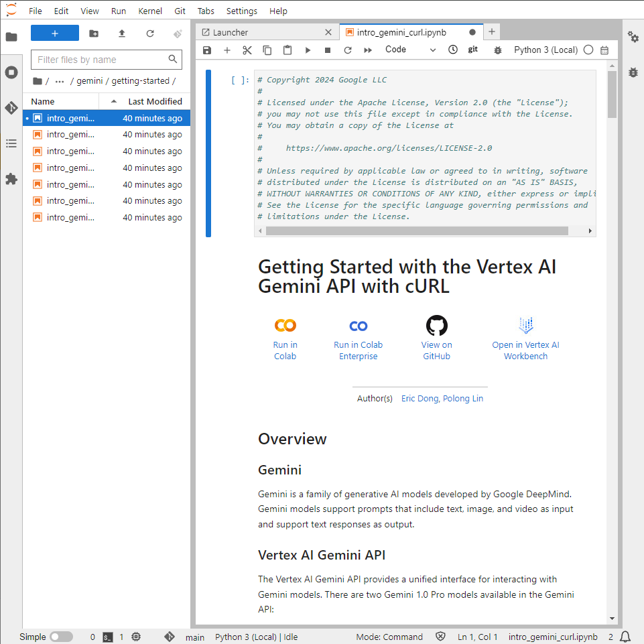The image size is (644, 644).
Task: Go to the root folder breadcrumb icon
Action: [x=38, y=81]
